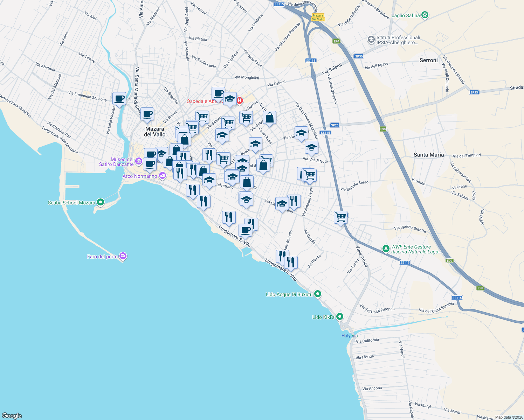Open the Lido Acque Di Buxutu pin

318,294
